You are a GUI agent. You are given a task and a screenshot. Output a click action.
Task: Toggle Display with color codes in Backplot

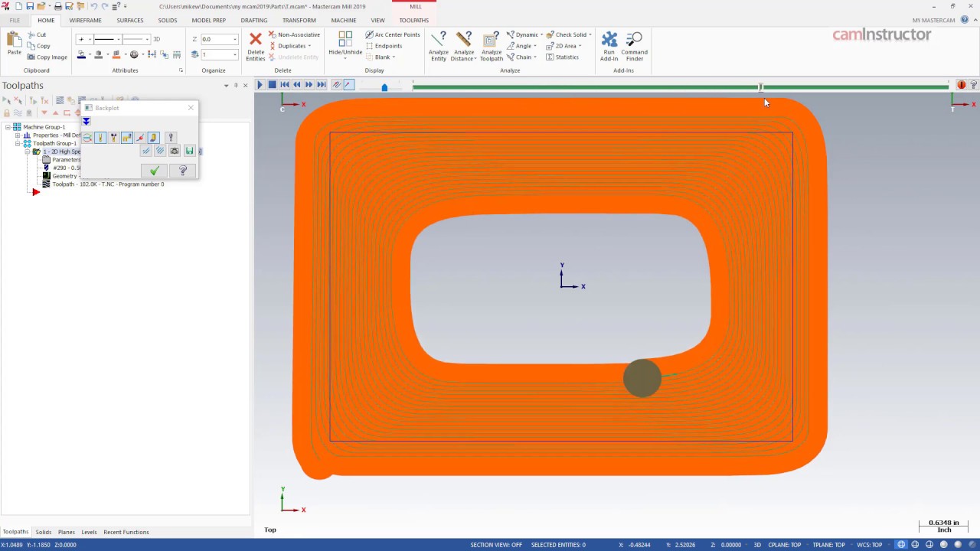[87, 138]
